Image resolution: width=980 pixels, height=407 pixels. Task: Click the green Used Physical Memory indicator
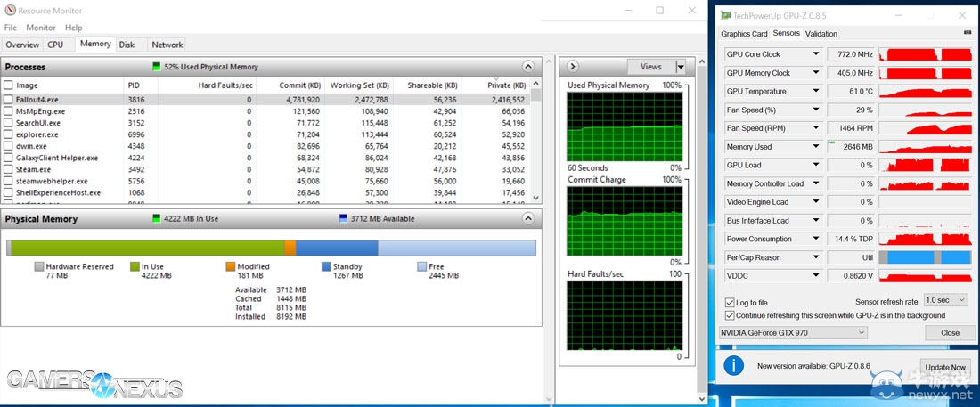pyautogui.click(x=157, y=67)
